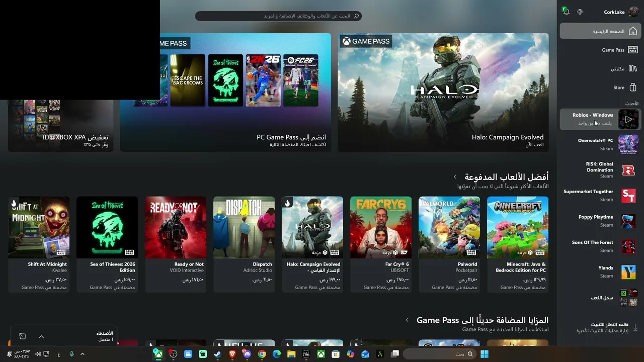The width and height of the screenshot is (644, 362).
Task: Open the Dispatch game card
Action: [x=244, y=244]
